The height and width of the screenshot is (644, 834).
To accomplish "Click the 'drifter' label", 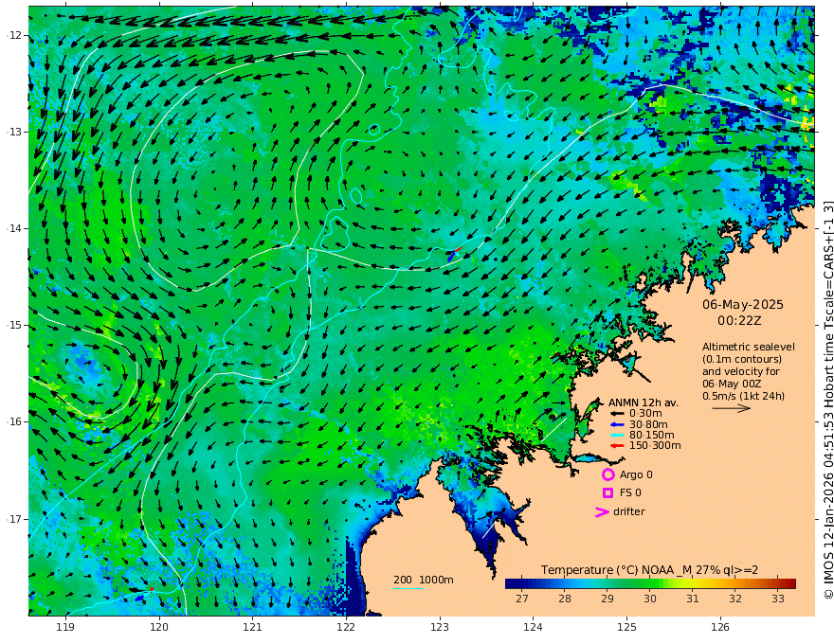I will coord(629,511).
